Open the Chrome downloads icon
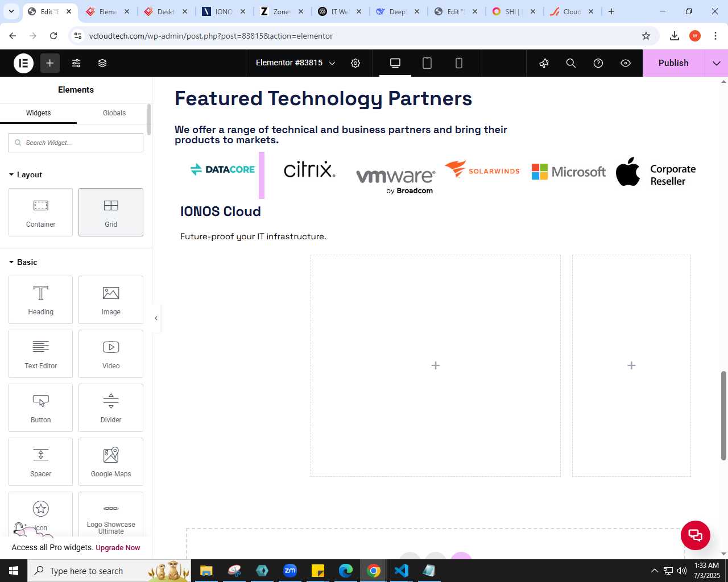Image resolution: width=728 pixels, height=582 pixels. coord(675,36)
